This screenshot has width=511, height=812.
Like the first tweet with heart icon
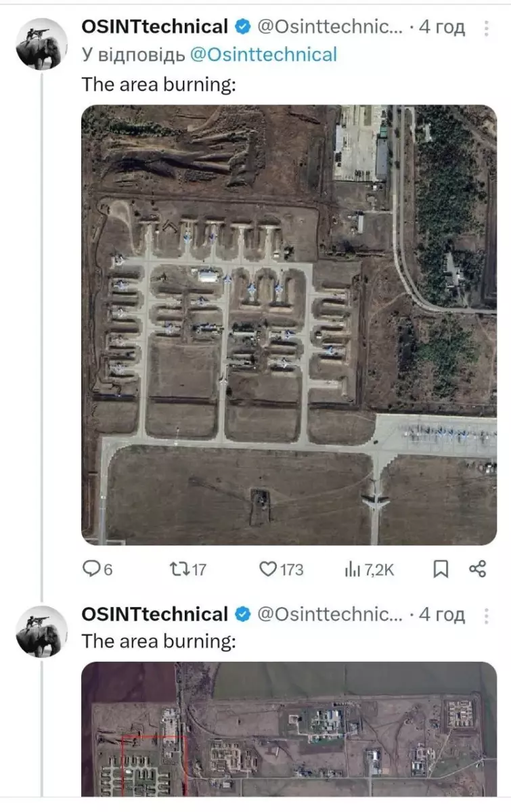tap(282, 570)
